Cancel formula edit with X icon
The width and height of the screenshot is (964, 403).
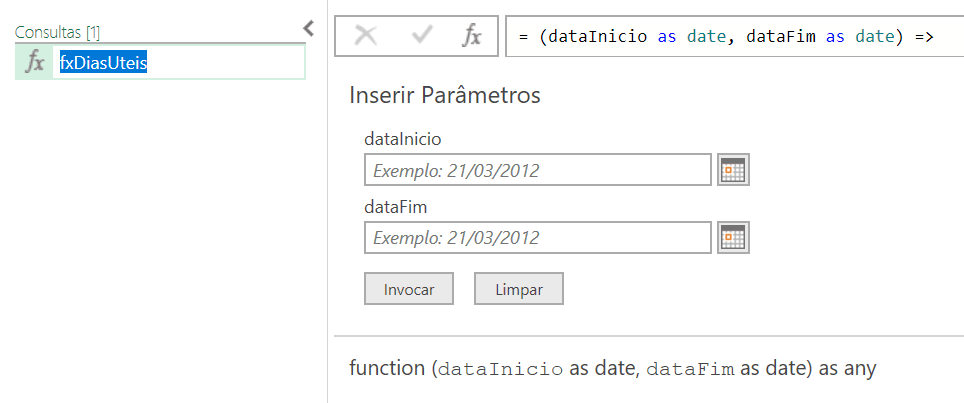pos(366,36)
